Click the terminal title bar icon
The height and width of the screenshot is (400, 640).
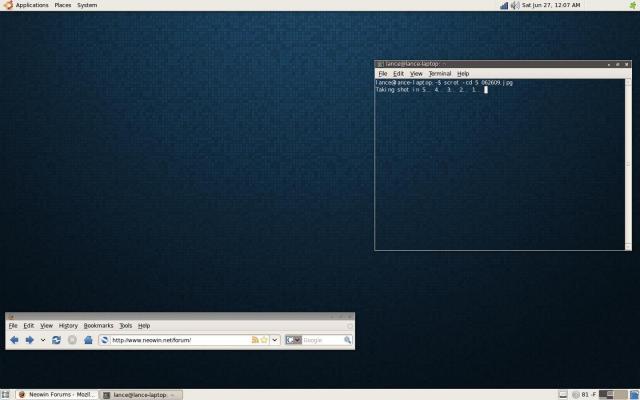pyautogui.click(x=380, y=64)
